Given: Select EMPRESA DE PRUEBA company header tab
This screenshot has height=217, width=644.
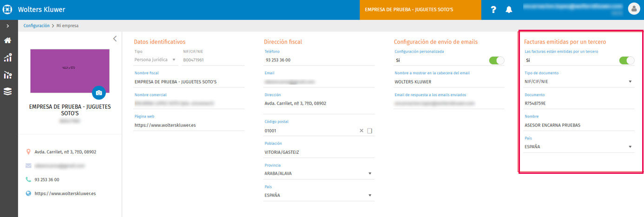Looking at the screenshot, I should click(x=421, y=10).
